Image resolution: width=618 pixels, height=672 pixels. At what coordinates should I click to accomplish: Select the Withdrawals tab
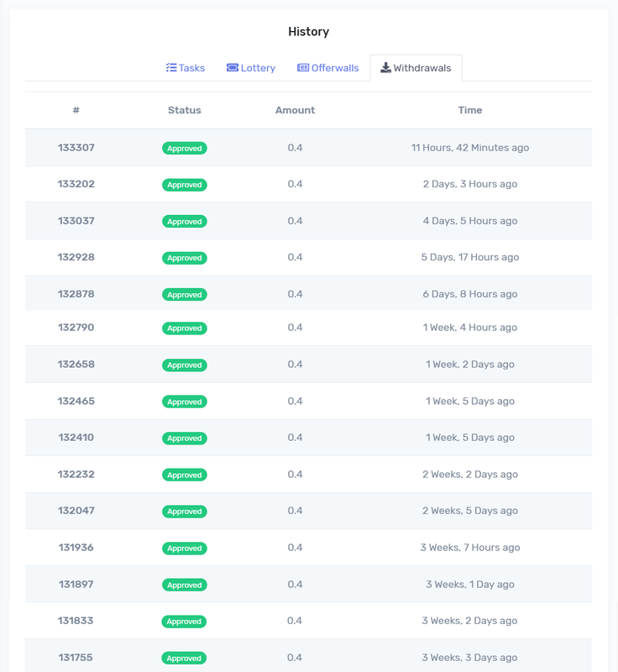pyautogui.click(x=416, y=68)
